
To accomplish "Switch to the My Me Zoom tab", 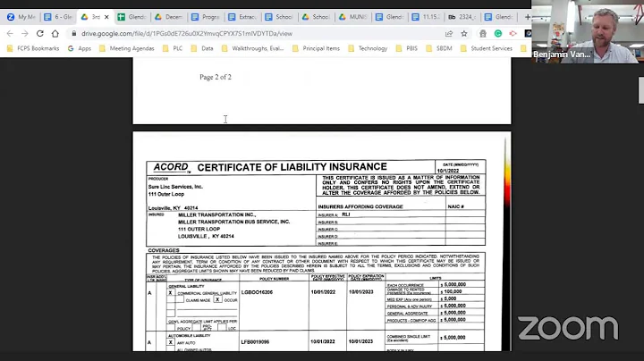I will click(21, 17).
